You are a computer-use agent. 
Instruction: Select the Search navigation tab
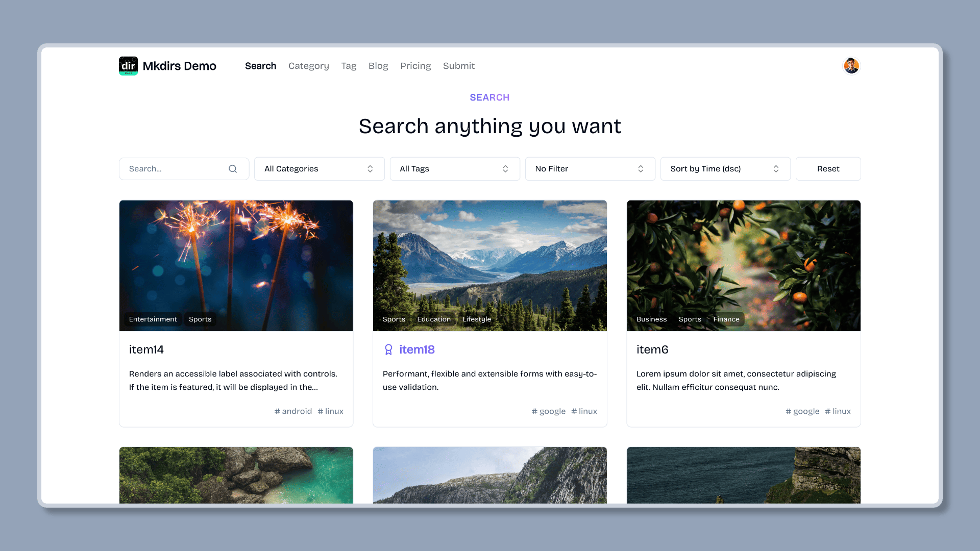point(260,65)
